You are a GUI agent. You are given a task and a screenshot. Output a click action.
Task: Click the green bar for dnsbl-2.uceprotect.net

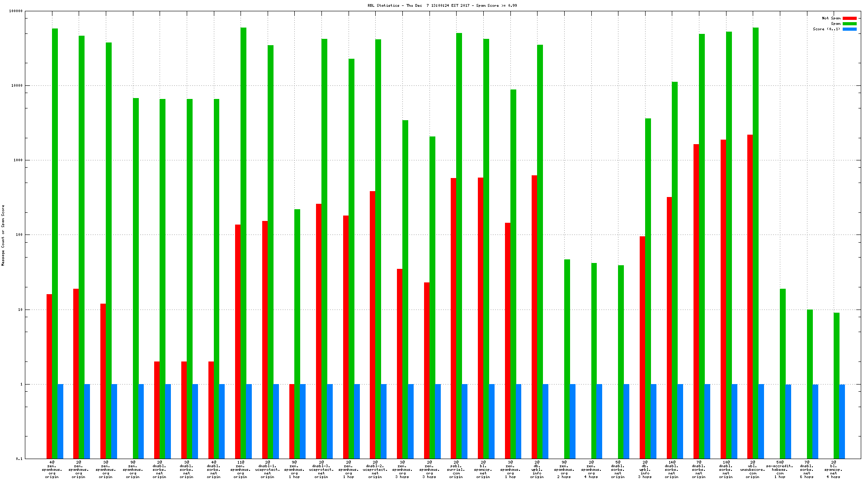coord(378,249)
